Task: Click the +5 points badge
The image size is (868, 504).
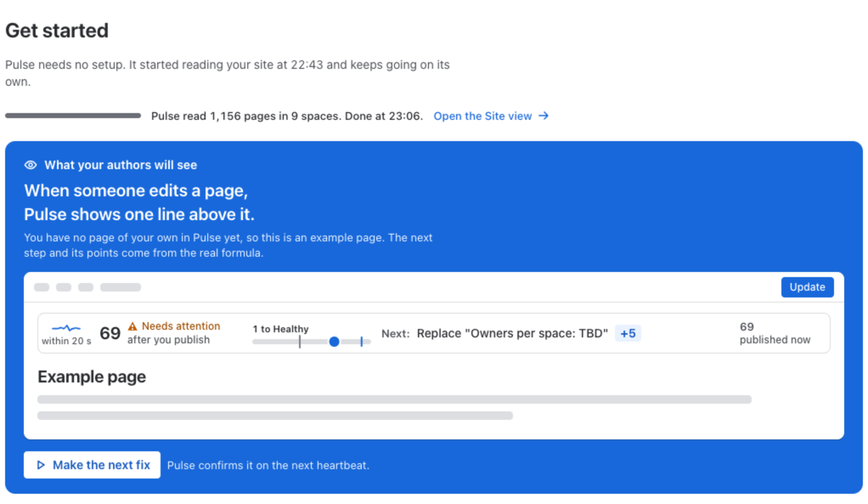Action: click(x=628, y=333)
